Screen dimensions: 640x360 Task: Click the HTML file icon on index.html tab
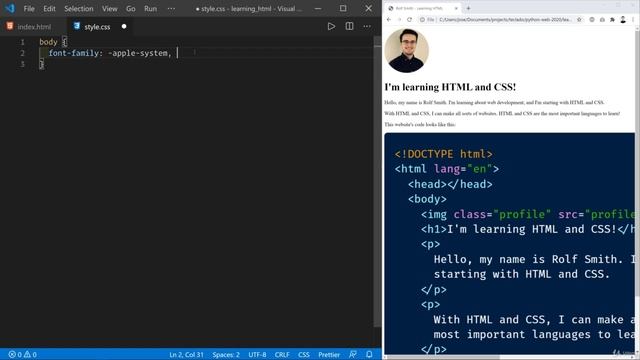10,26
